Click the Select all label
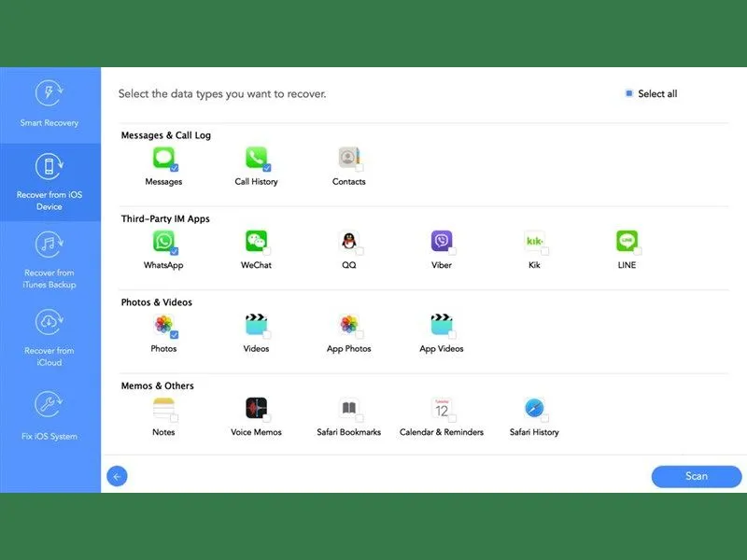This screenshot has height=560, width=747. [x=657, y=94]
